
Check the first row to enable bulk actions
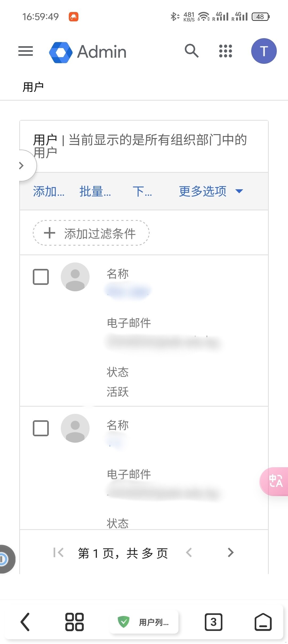(41, 277)
